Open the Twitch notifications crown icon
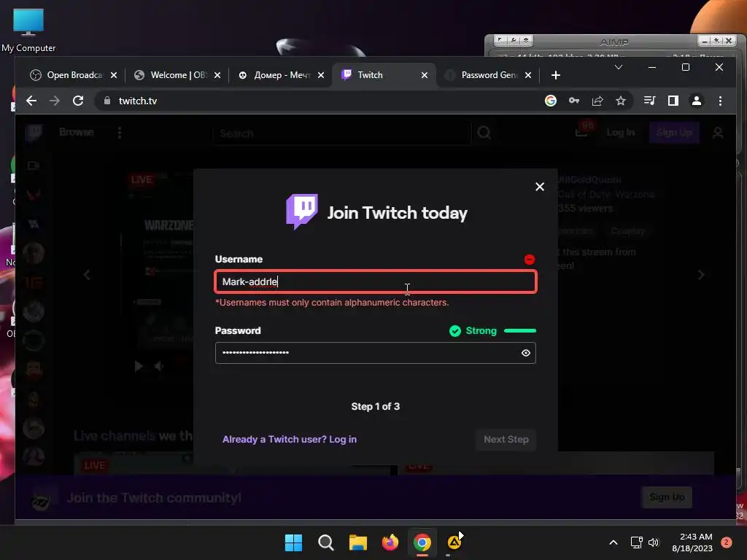Image resolution: width=747 pixels, height=560 pixels. pos(581,132)
